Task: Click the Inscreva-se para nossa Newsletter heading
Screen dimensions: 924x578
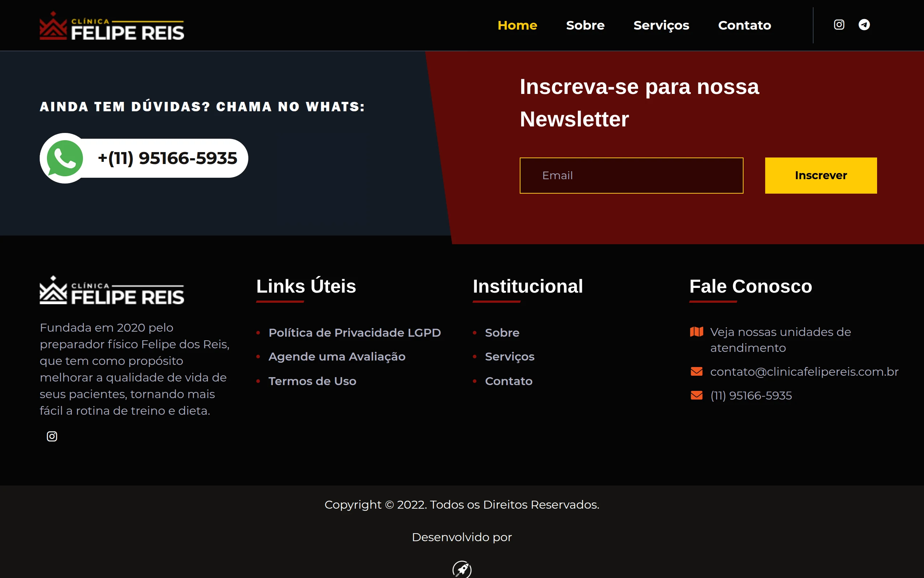Action: [640, 103]
